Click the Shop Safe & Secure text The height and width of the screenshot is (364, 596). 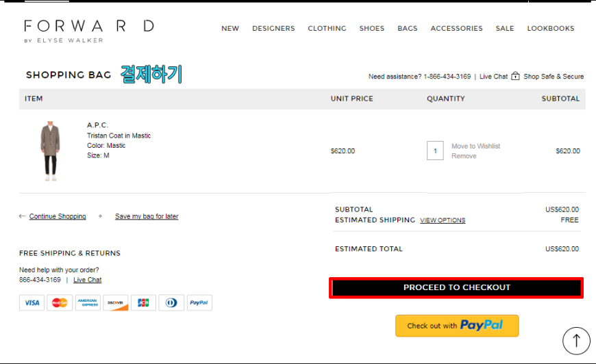(x=554, y=77)
